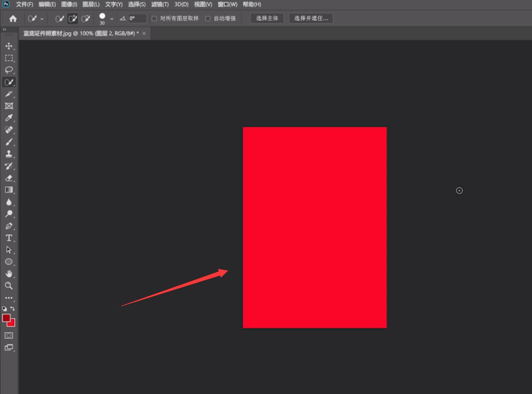Image resolution: width=532 pixels, height=394 pixels.
Task: Select the Move tool
Action: (9, 46)
